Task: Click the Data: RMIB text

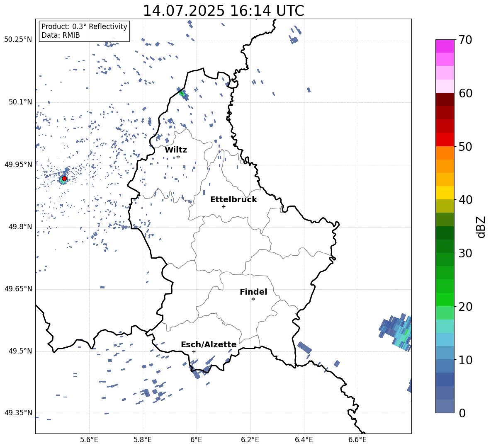Action: [61, 35]
